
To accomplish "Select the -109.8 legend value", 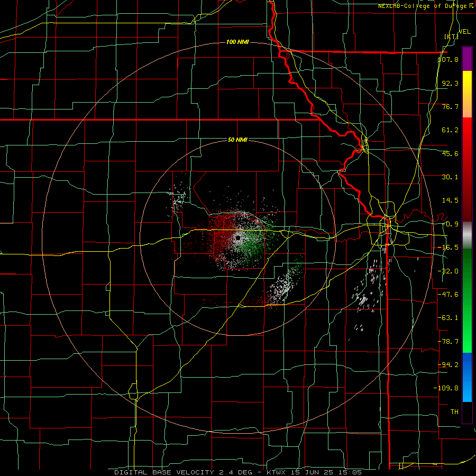I will [446, 388].
